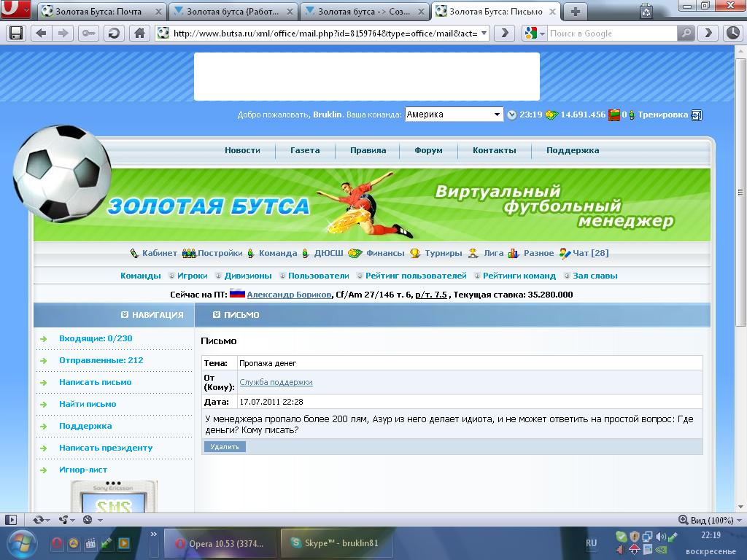Click the Back navigation arrow
Viewport: 747px width, 560px height.
click(41, 34)
